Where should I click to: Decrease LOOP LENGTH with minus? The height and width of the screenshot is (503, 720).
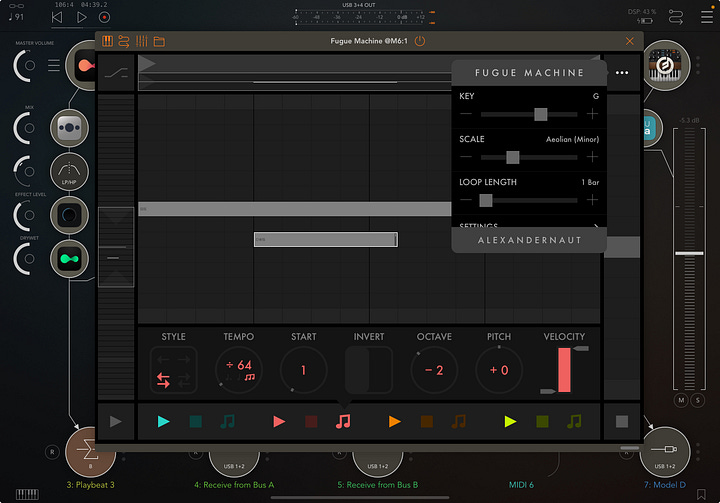tap(466, 200)
